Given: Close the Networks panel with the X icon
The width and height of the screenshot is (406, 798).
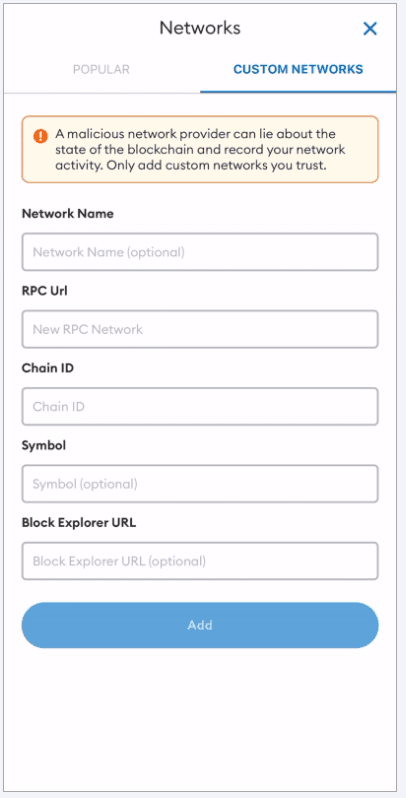Looking at the screenshot, I should [x=370, y=29].
